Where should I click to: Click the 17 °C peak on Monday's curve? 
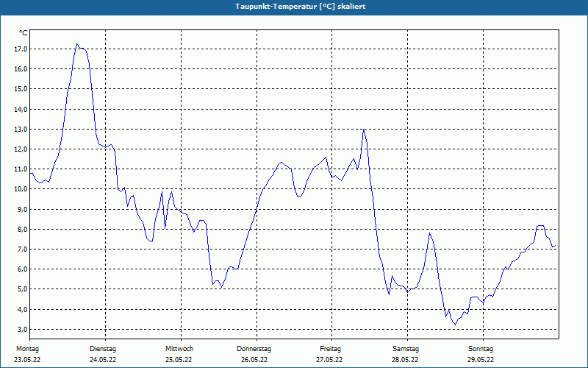click(77, 44)
